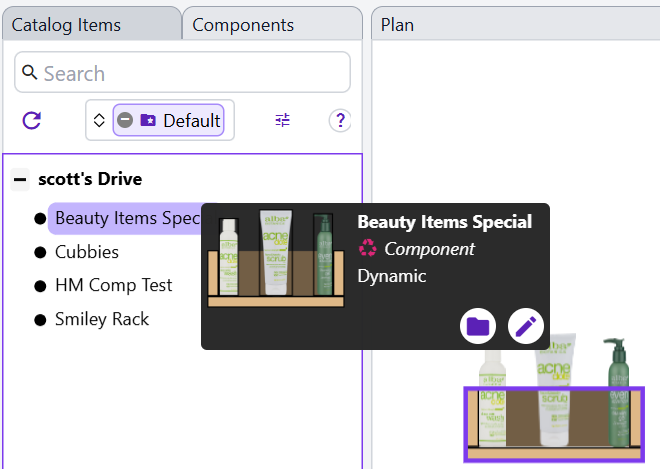Click the pink Component recycle icon
The height and width of the screenshot is (469, 660).
368,249
